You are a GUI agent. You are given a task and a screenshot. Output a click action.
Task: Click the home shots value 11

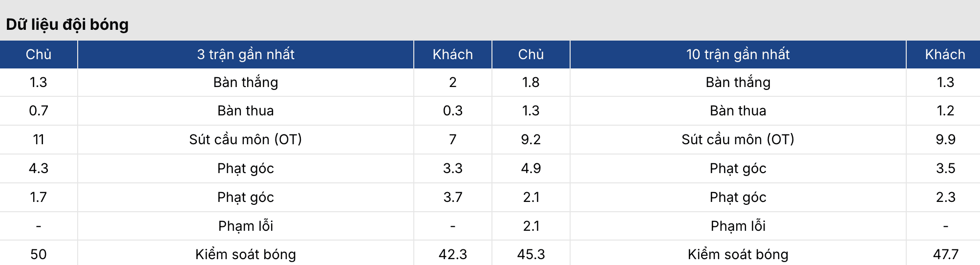[x=39, y=139]
